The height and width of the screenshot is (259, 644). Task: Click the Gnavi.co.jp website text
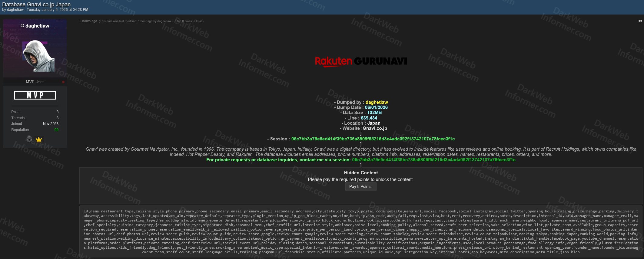pos(375,128)
